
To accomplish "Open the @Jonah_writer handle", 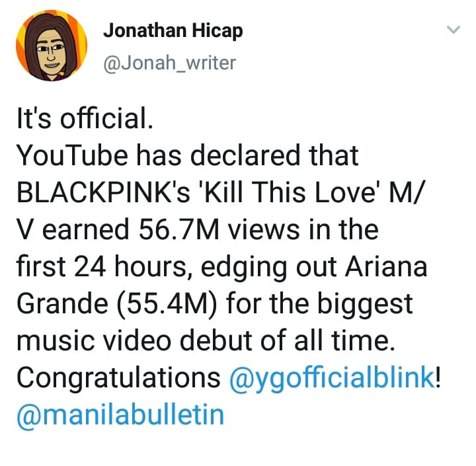I will (169, 63).
